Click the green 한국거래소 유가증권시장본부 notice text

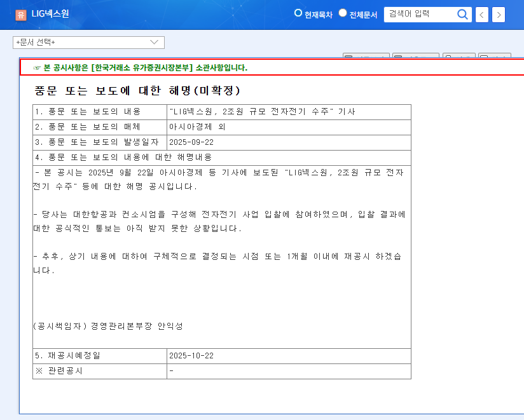click(x=145, y=68)
